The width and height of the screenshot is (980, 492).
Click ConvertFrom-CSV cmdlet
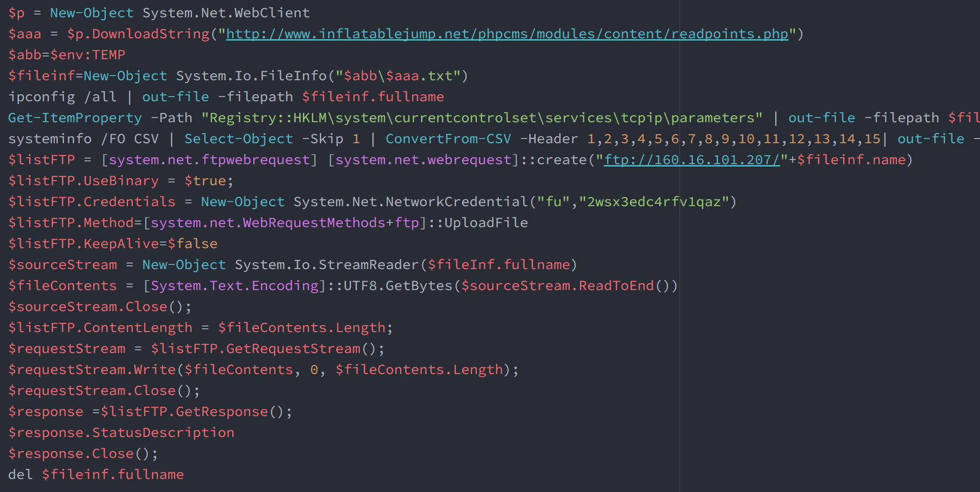[x=449, y=139]
